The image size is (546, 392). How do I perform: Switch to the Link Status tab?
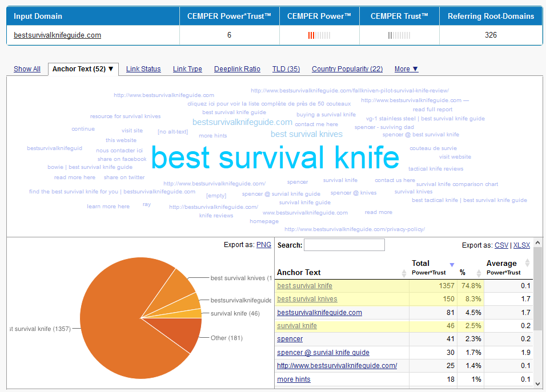click(143, 69)
